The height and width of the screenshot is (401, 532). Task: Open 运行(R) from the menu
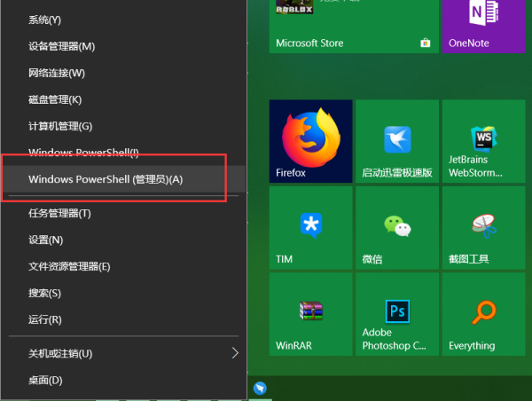tap(123, 319)
